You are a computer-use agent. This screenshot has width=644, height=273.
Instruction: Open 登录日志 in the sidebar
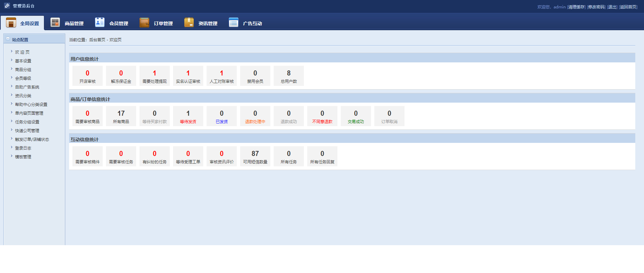coord(23,148)
